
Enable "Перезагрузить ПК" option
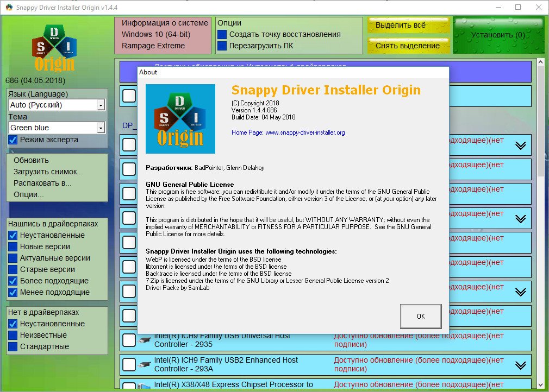222,46
